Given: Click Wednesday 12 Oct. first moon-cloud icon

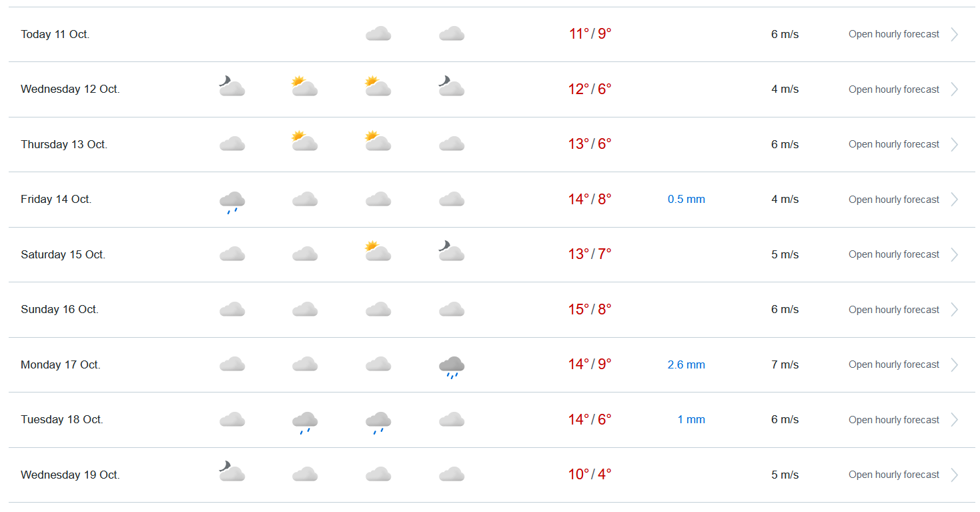Looking at the screenshot, I should tap(232, 87).
